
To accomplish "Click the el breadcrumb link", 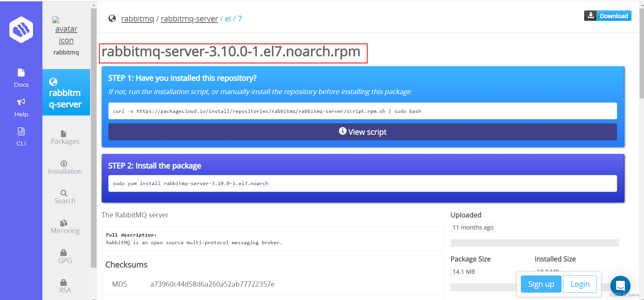I will (228, 19).
